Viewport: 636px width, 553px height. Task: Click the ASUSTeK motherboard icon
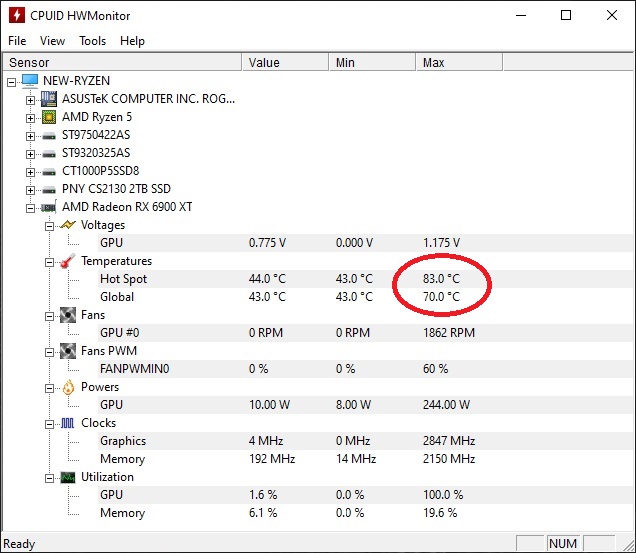pos(49,99)
